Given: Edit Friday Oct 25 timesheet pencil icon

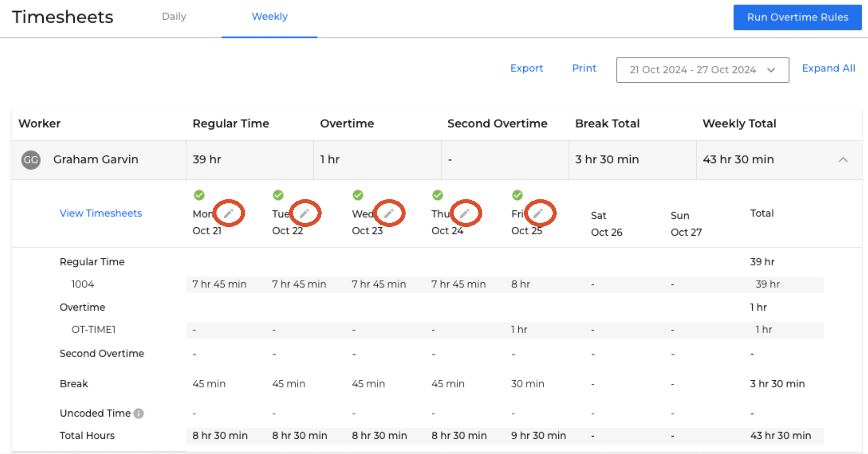Looking at the screenshot, I should click(538, 213).
